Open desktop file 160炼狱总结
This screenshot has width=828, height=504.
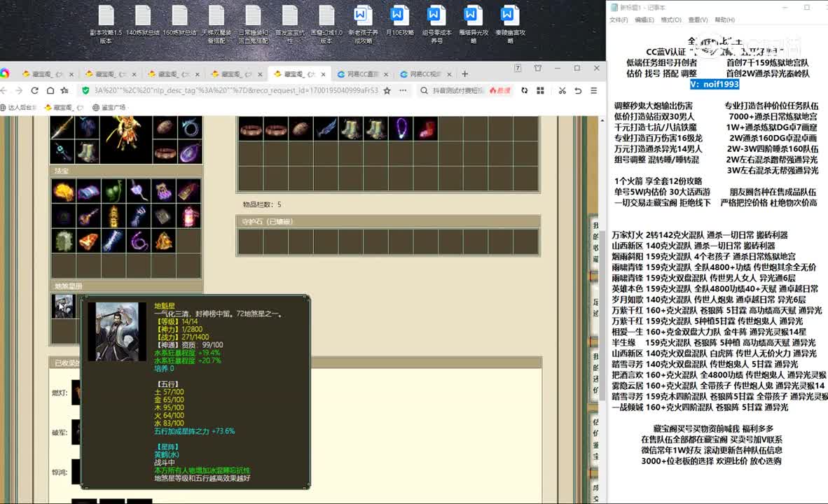[x=179, y=21]
